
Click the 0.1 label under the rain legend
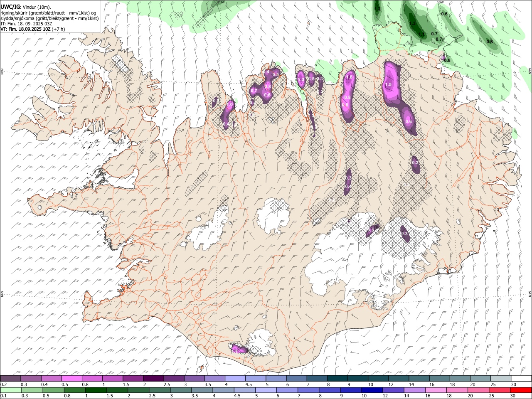(3, 396)
